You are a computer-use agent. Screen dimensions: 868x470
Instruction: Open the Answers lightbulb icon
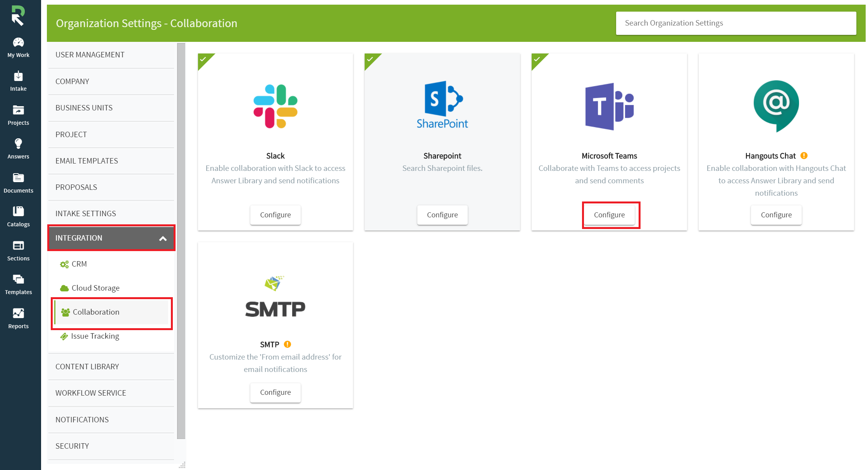click(18, 144)
